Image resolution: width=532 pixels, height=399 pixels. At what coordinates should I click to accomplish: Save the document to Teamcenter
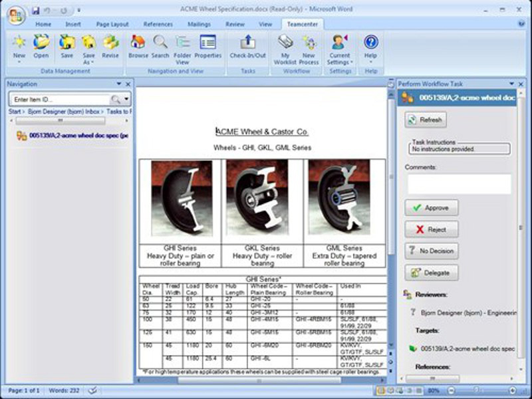pos(67,47)
